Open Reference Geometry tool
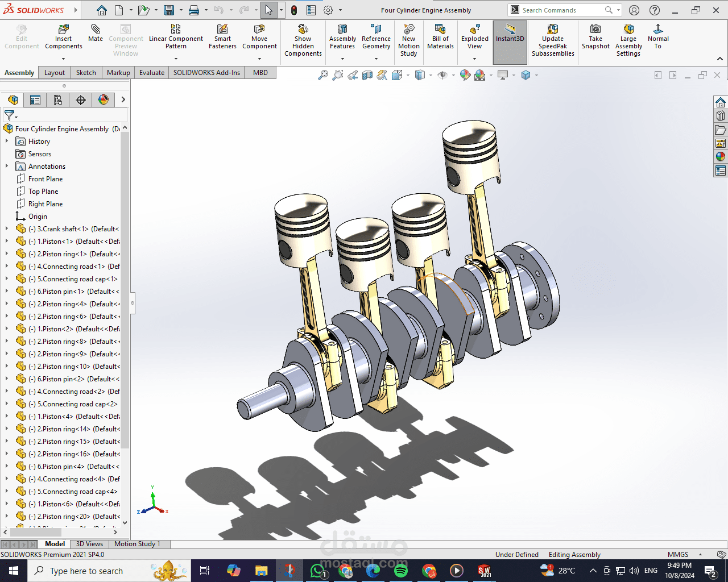 [x=376, y=37]
